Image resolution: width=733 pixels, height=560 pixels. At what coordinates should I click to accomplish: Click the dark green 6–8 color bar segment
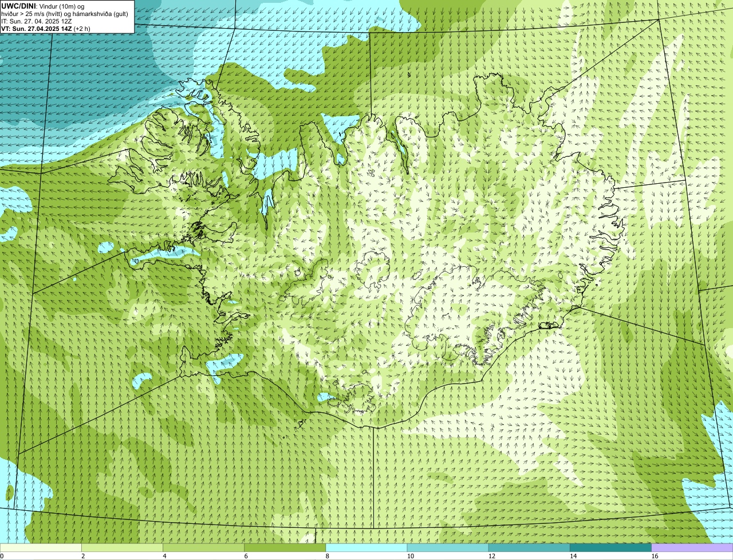pyautogui.click(x=285, y=547)
